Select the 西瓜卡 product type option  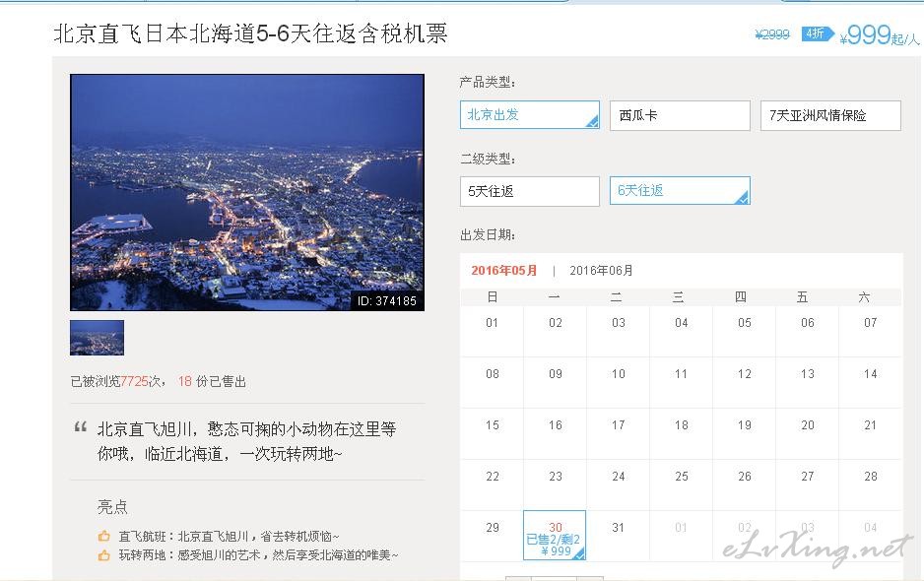(x=680, y=115)
